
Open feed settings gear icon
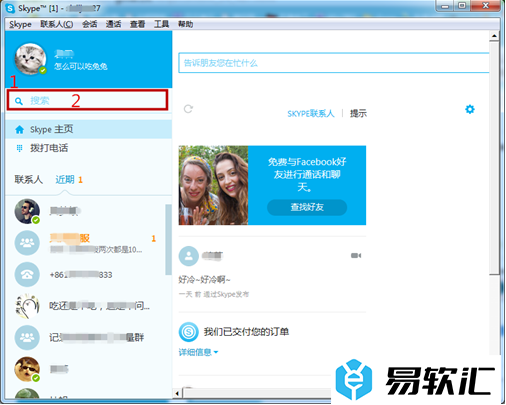click(470, 109)
